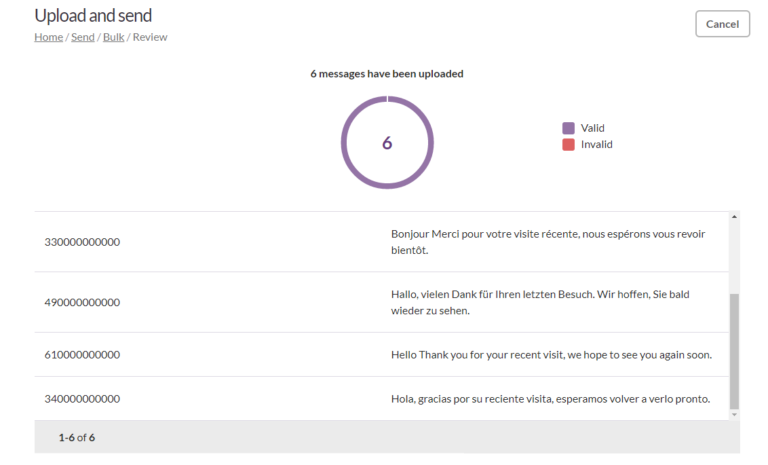Open the Home breadcrumb link
The height and width of the screenshot is (465, 768).
[48, 37]
